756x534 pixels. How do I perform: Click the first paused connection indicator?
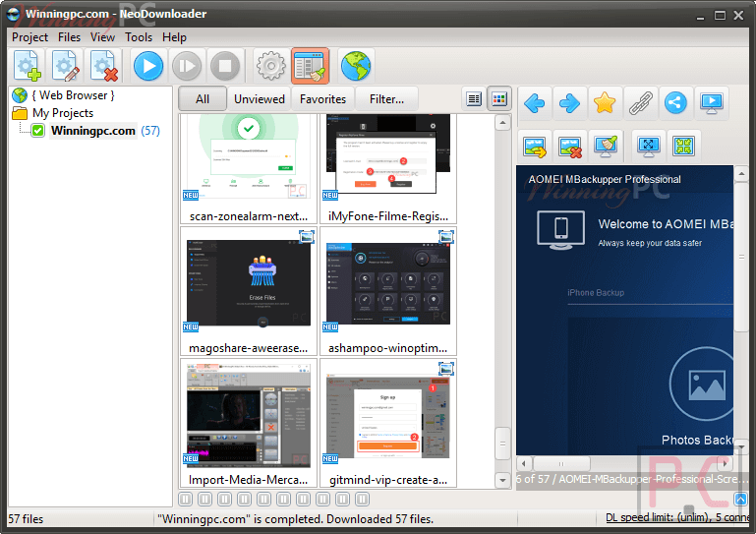(x=185, y=499)
